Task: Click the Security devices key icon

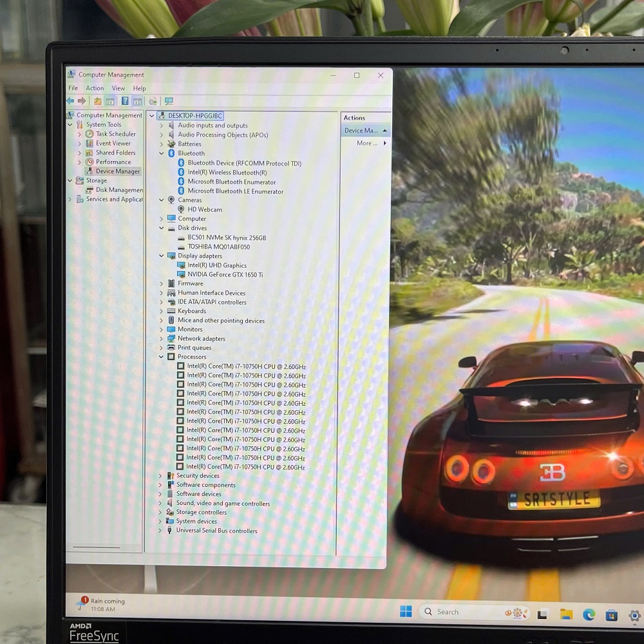Action: click(171, 476)
